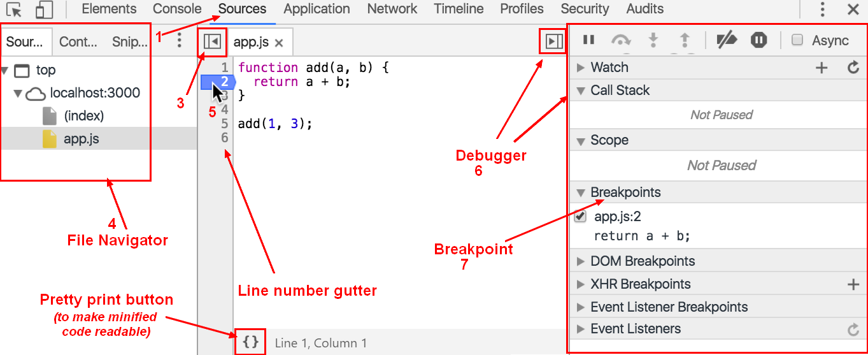
Task: Open the (index) file
Action: [83, 116]
